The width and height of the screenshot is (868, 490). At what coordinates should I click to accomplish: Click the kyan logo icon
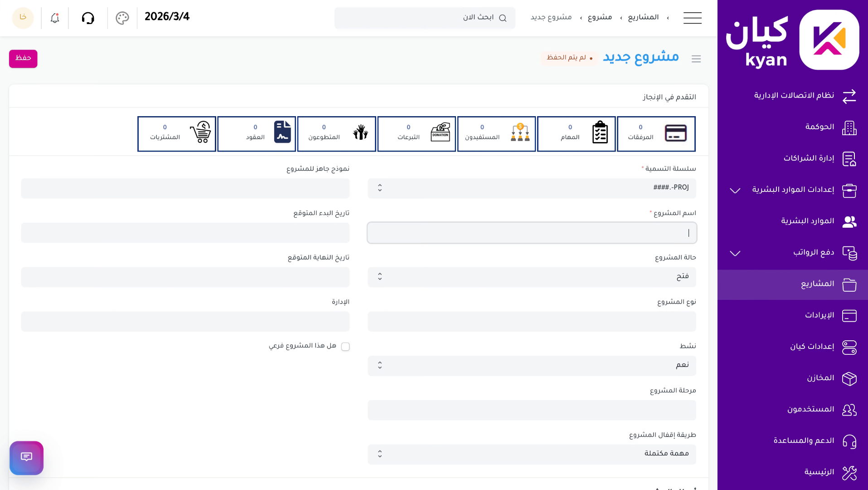[829, 39]
